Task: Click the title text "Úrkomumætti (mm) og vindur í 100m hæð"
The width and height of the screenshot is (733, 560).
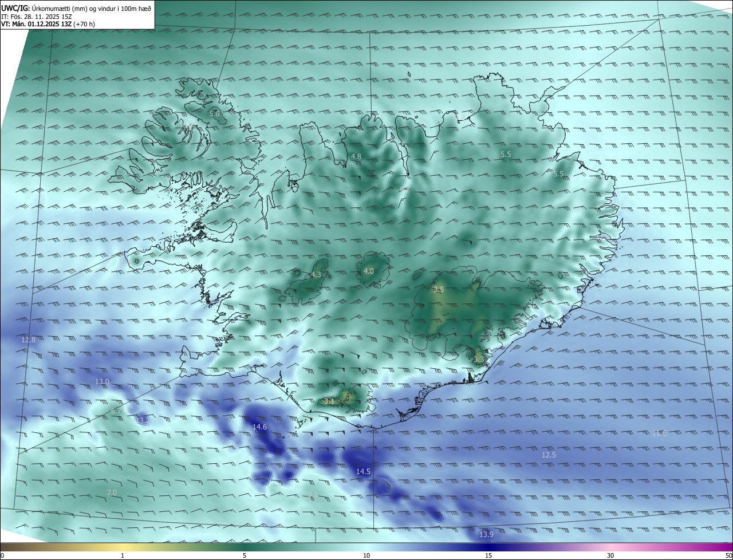Action: (92, 8)
